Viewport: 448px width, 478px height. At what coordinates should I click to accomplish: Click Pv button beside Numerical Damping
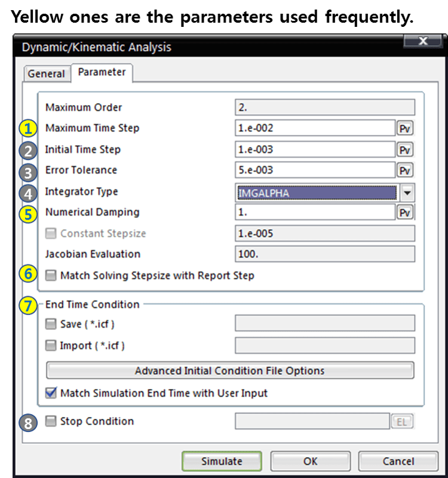click(405, 212)
